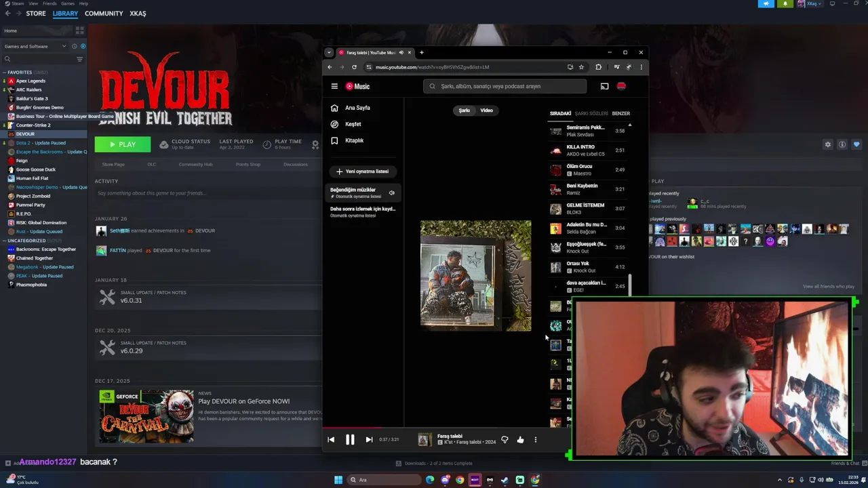Click the cast to device icon
The height and width of the screenshot is (488, 868).
(604, 86)
